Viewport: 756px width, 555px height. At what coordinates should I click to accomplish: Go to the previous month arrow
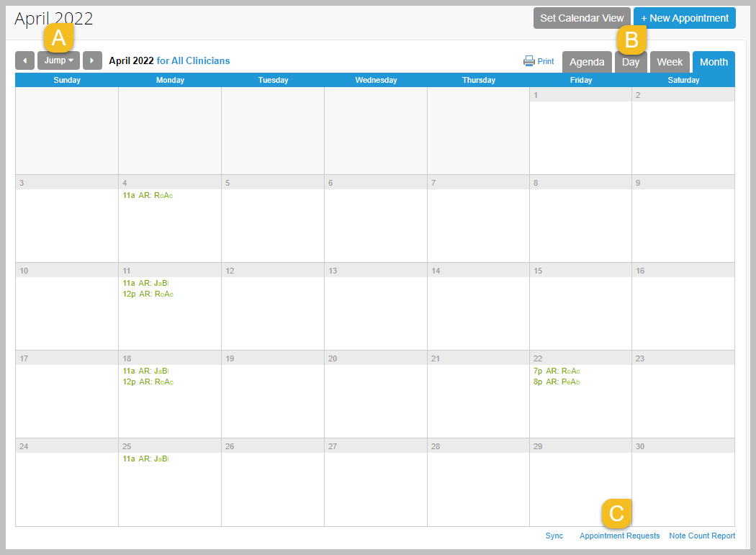(24, 60)
